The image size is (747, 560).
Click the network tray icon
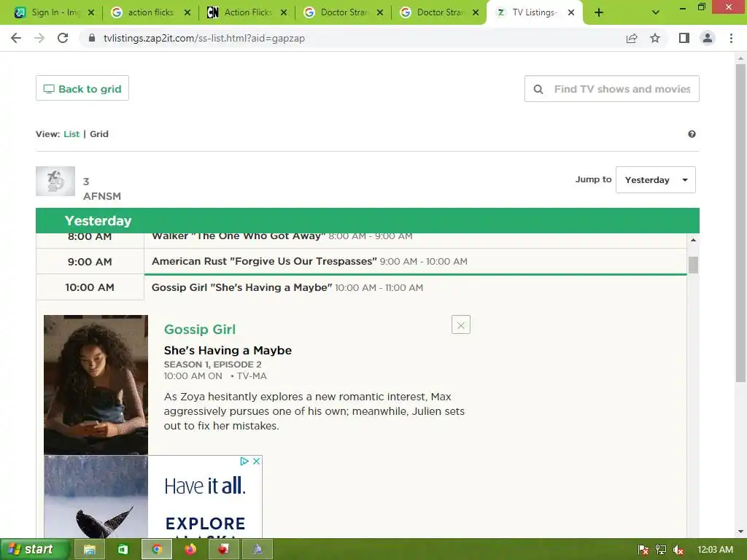tap(661, 550)
